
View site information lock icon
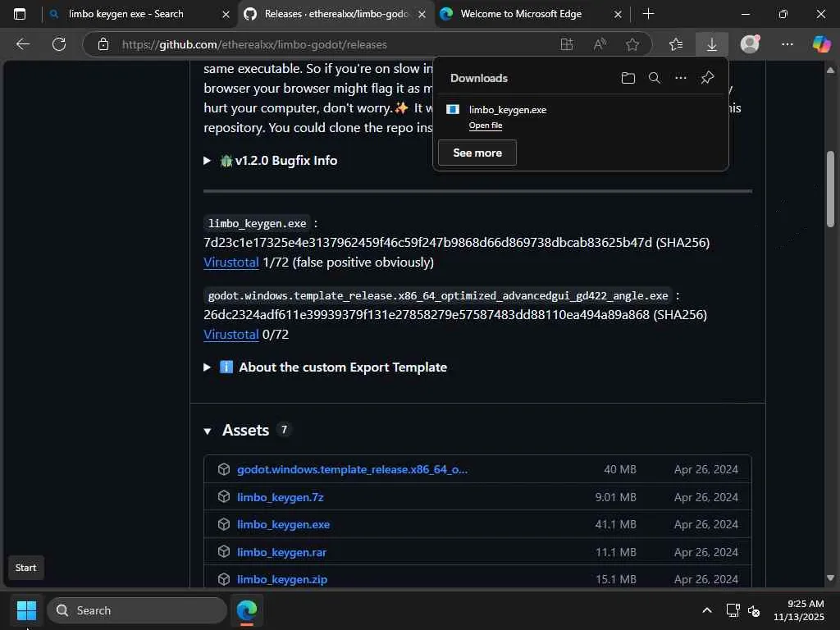tap(103, 44)
